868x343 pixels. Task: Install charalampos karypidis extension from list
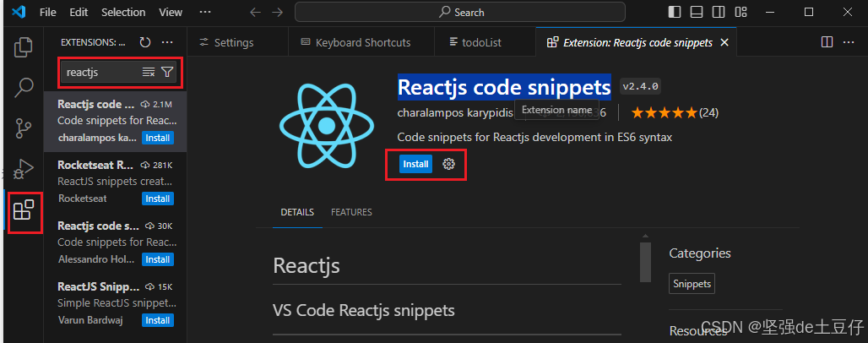point(158,138)
